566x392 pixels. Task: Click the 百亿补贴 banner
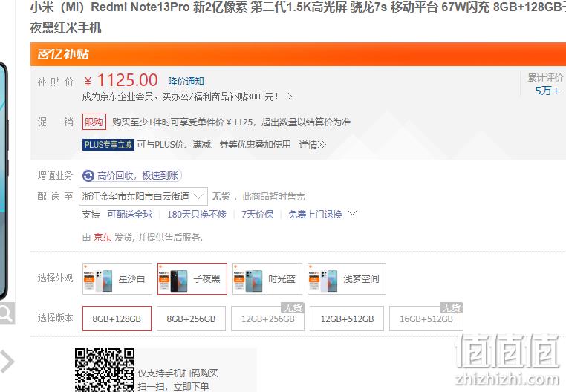pyautogui.click(x=298, y=54)
